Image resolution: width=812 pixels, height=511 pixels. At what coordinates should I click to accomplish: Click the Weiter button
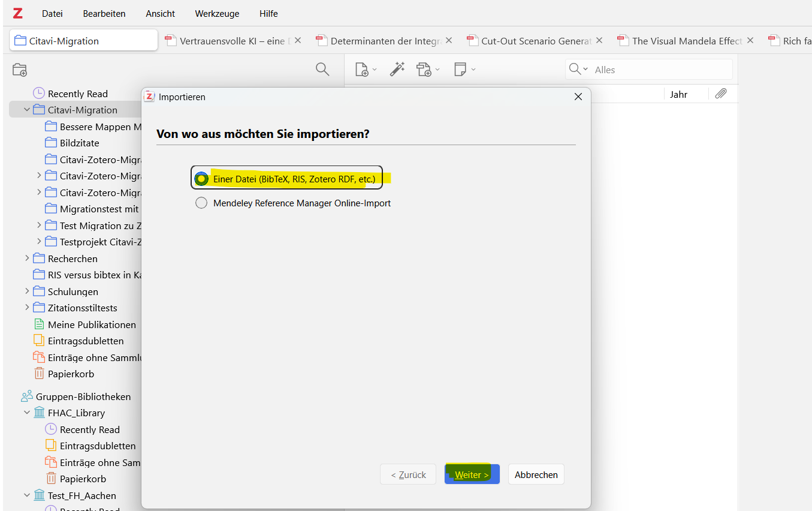pos(472,474)
